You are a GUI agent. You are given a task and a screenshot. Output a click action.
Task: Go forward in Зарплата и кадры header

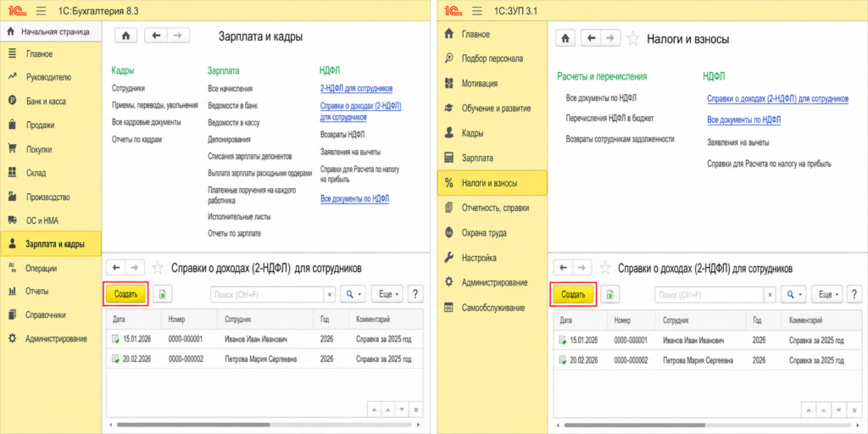click(178, 36)
